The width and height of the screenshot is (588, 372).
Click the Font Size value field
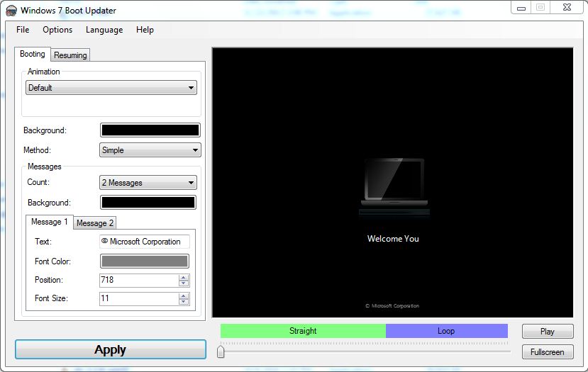pos(139,298)
